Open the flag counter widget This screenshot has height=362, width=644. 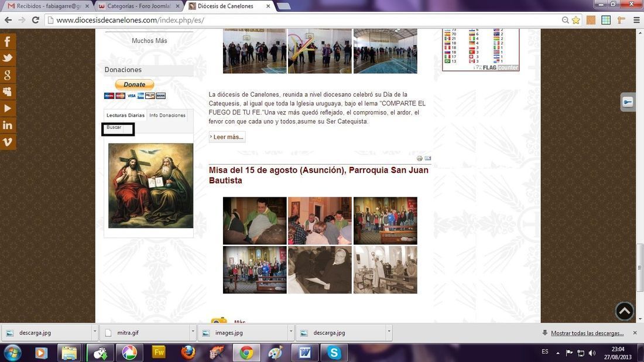click(481, 50)
